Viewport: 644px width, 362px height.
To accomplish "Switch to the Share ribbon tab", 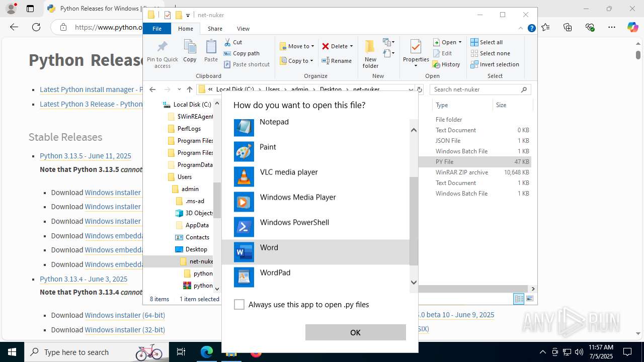I will point(215,29).
